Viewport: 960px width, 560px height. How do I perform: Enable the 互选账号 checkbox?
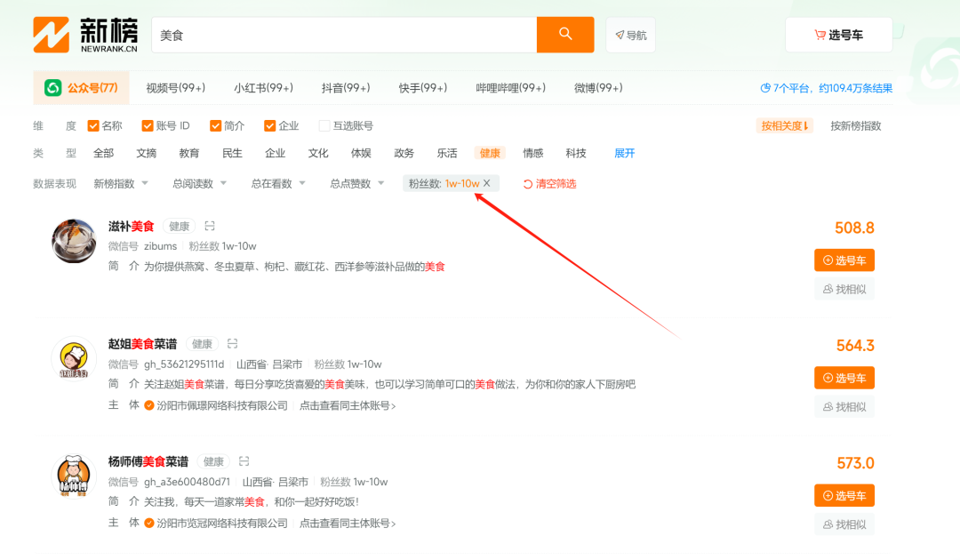324,125
